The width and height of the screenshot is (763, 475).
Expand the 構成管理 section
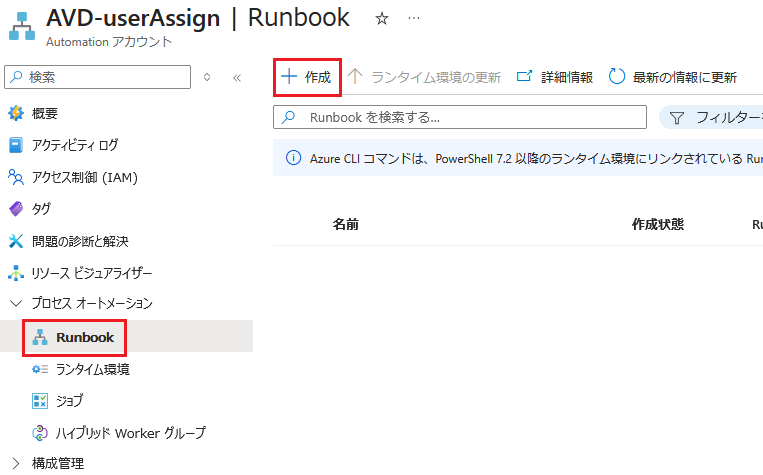click(x=15, y=463)
